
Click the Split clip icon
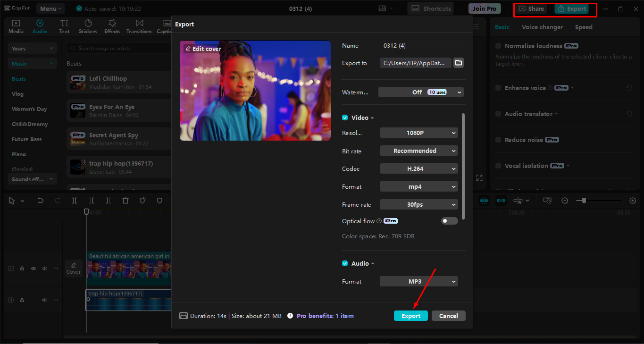click(74, 200)
